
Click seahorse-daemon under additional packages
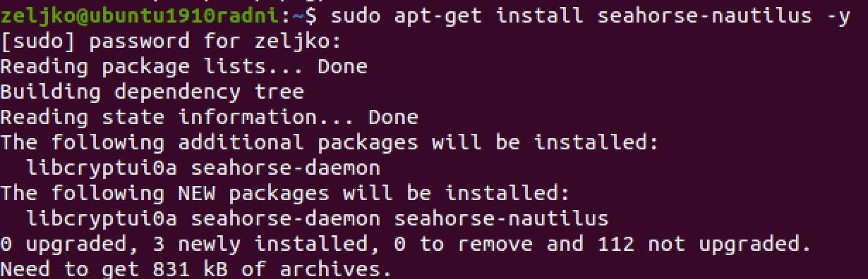(286, 168)
